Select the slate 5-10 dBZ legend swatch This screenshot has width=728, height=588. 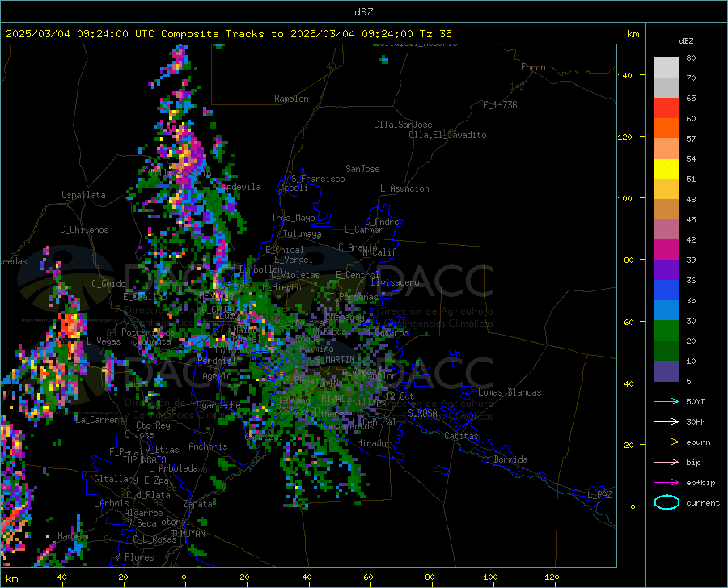[667, 371]
